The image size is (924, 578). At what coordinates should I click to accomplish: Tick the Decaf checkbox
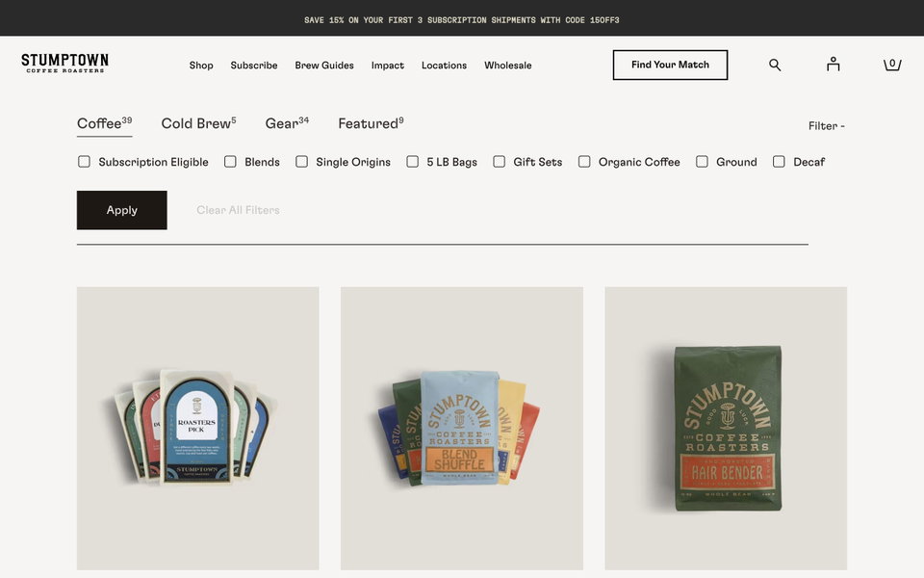pos(779,162)
